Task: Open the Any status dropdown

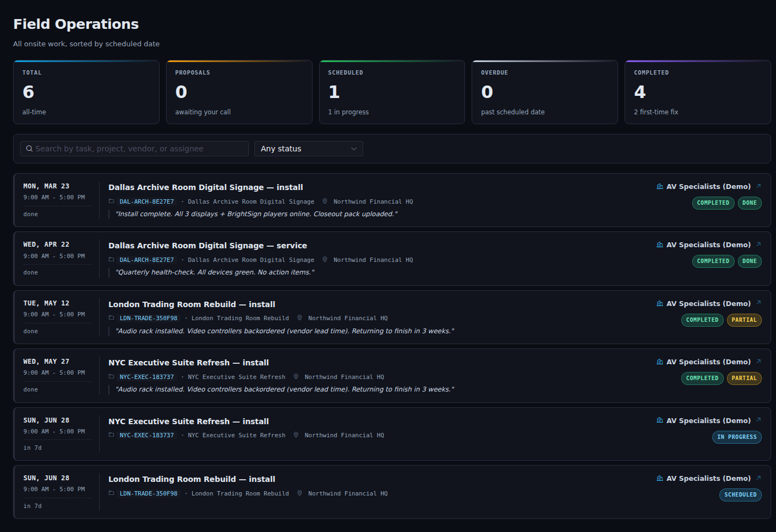Action: pyautogui.click(x=309, y=149)
